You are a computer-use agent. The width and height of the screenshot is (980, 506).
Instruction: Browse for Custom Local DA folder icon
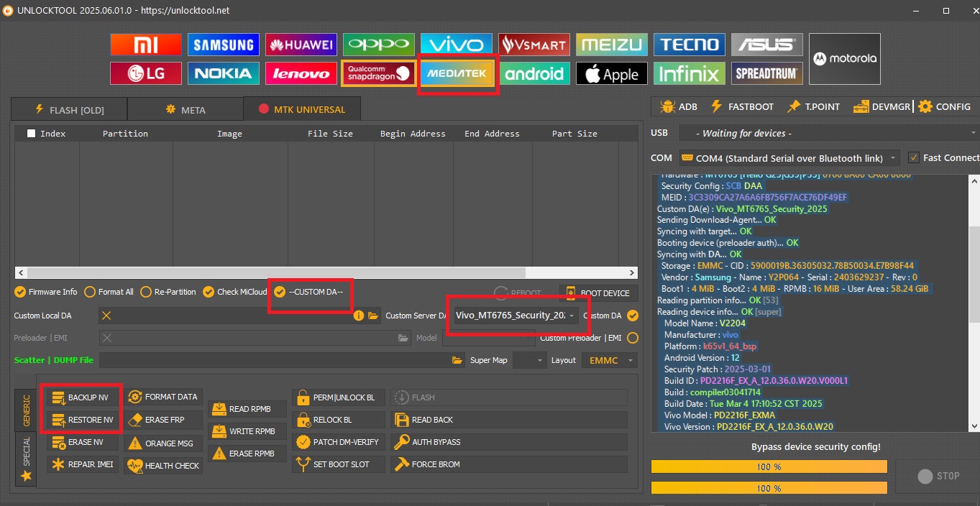click(x=373, y=316)
